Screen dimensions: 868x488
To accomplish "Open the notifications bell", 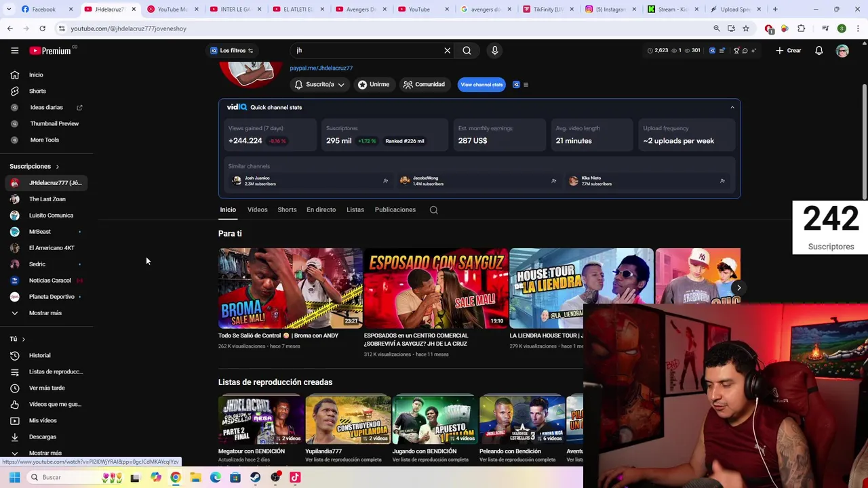I will [818, 50].
